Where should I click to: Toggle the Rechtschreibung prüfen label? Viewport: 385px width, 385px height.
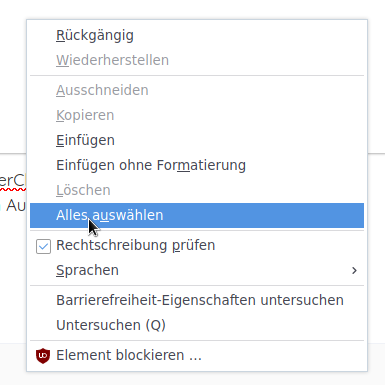135,245
